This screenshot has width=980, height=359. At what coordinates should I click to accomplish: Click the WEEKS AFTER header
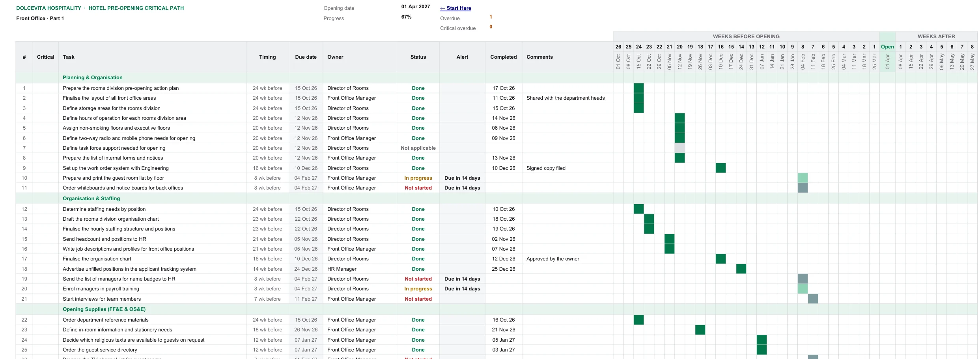point(936,37)
